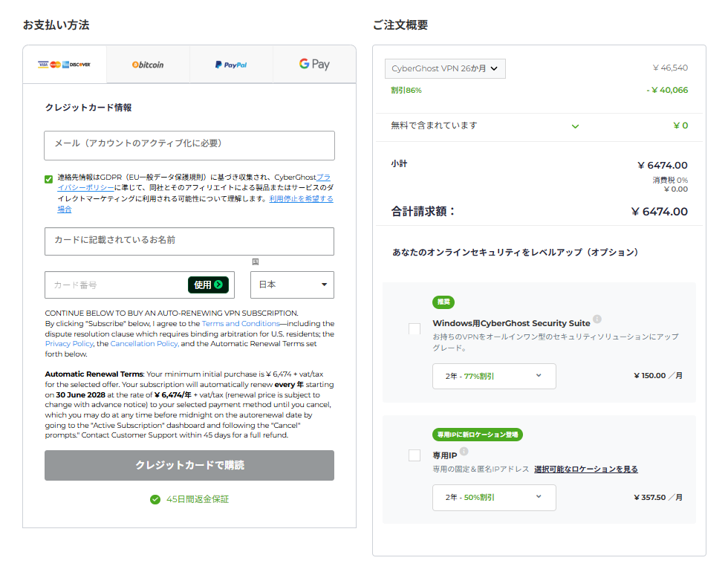Expand the 無料で含まれています section chevron

click(575, 126)
